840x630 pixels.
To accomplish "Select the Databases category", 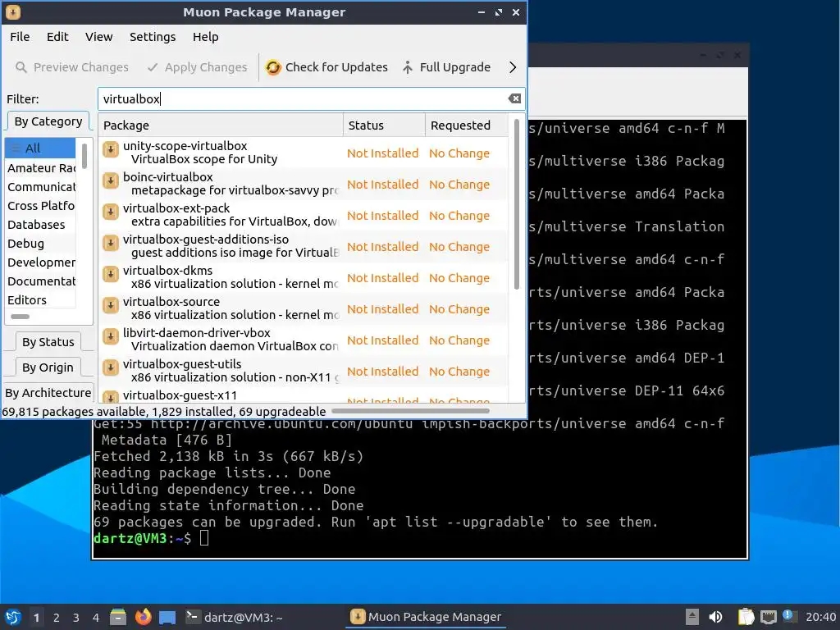I will 40,225.
